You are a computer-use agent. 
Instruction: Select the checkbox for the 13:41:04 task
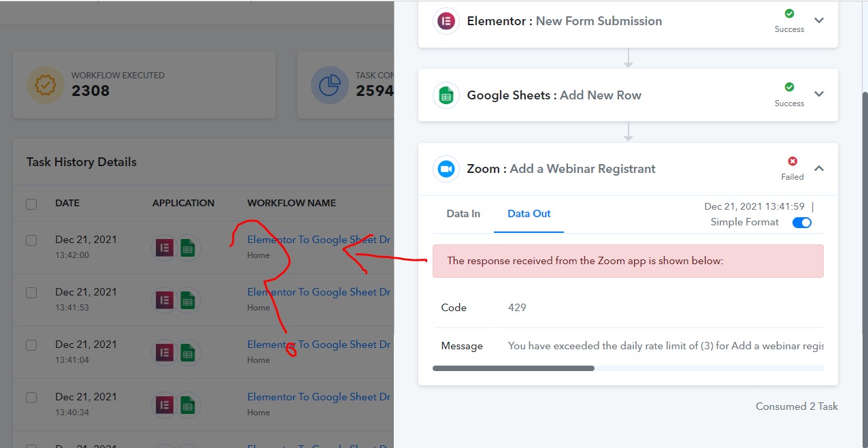click(31, 345)
